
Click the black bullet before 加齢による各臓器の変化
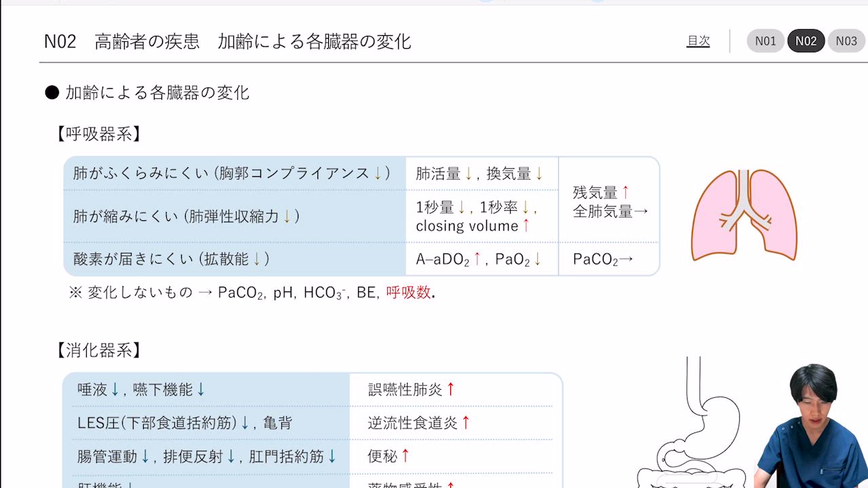52,93
